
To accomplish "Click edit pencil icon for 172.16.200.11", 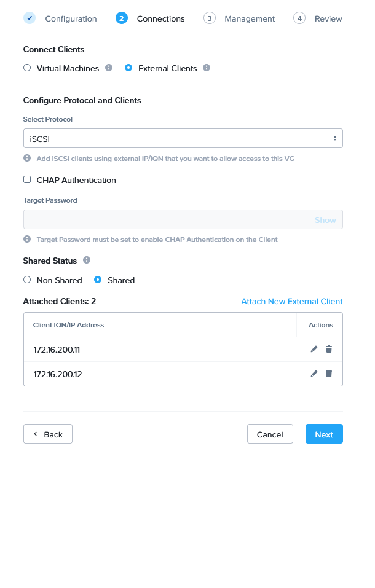I will (314, 349).
